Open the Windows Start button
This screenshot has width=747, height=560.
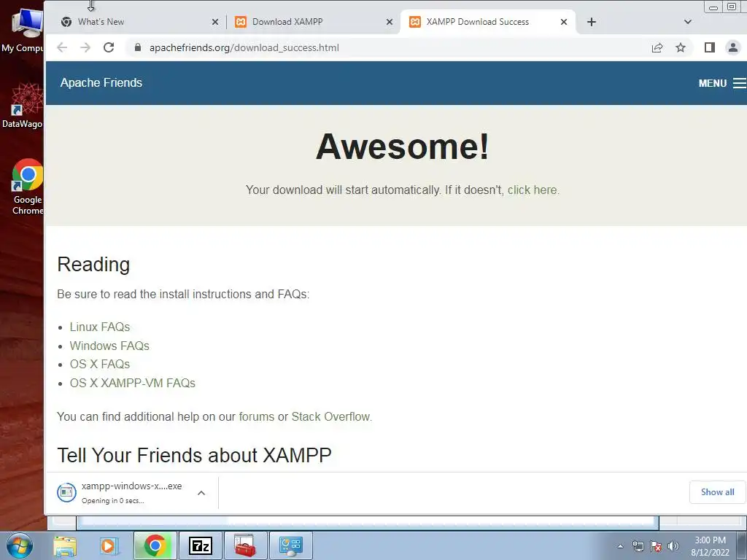20,545
